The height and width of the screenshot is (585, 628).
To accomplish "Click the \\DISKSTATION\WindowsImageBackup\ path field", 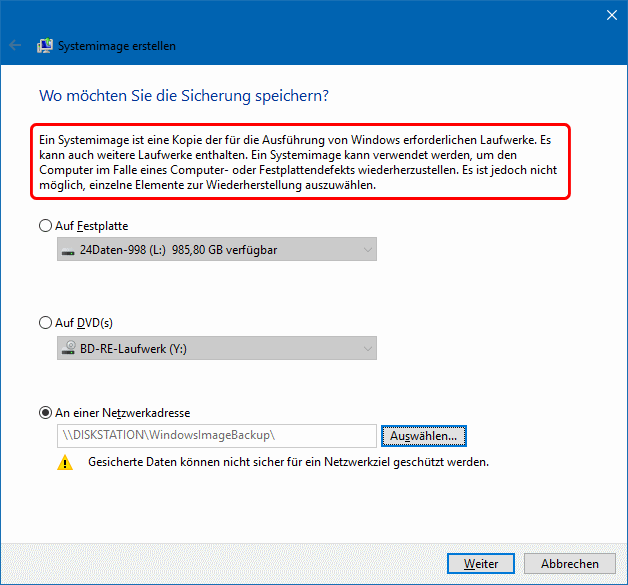I will pyautogui.click(x=216, y=436).
